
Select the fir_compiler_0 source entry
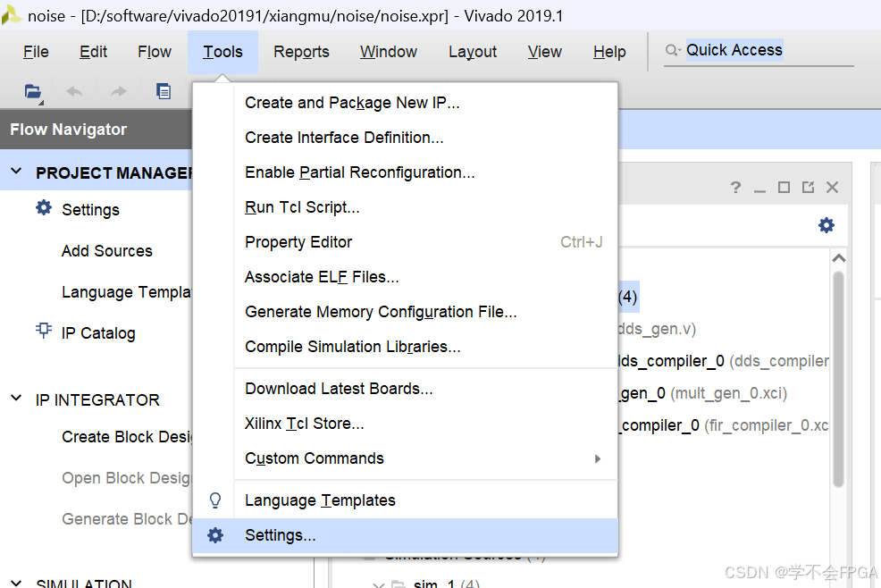click(724, 425)
